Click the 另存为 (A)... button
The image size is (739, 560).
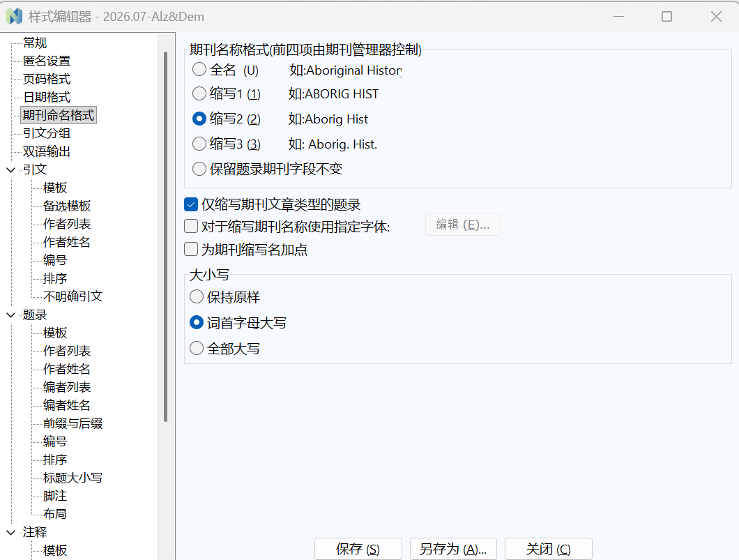point(453,549)
